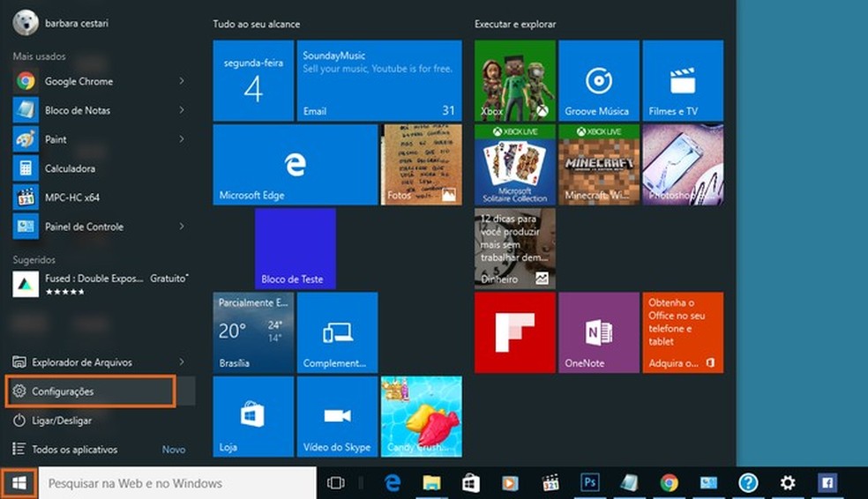The width and height of the screenshot is (868, 499).
Task: Open the barbara cestari user account
Action: [x=61, y=23]
